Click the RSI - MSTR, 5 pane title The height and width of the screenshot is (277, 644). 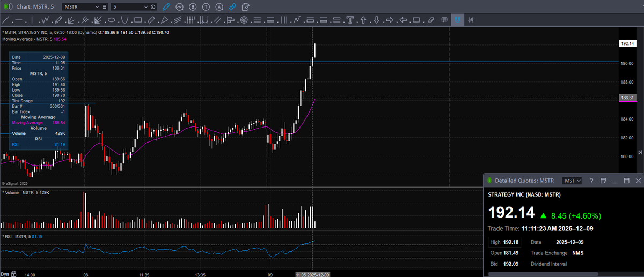point(21,236)
